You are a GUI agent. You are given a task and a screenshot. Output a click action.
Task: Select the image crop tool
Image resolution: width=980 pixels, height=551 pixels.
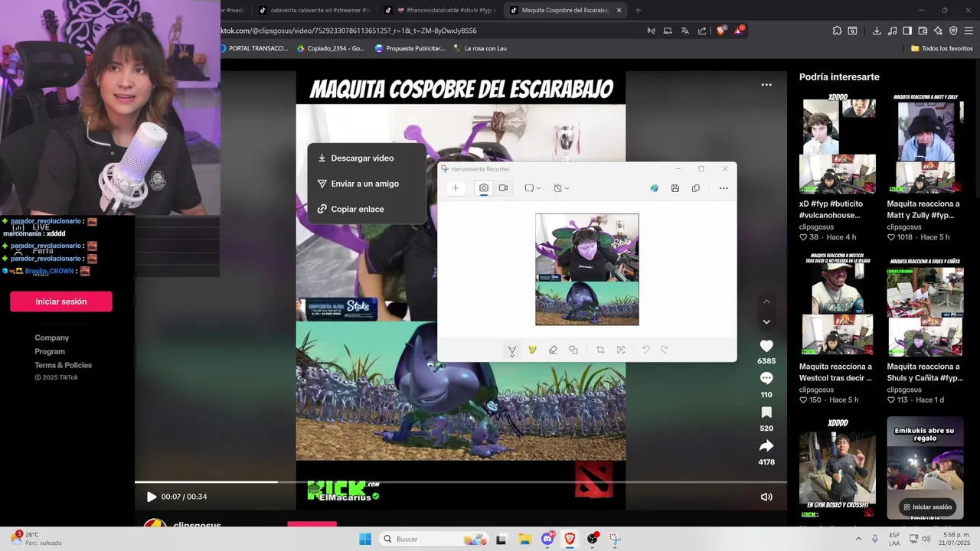point(600,350)
